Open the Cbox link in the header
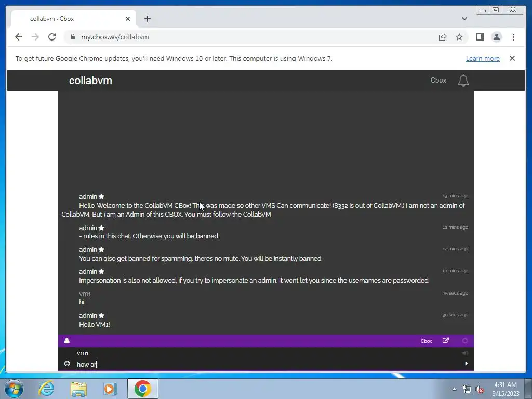 click(438, 81)
